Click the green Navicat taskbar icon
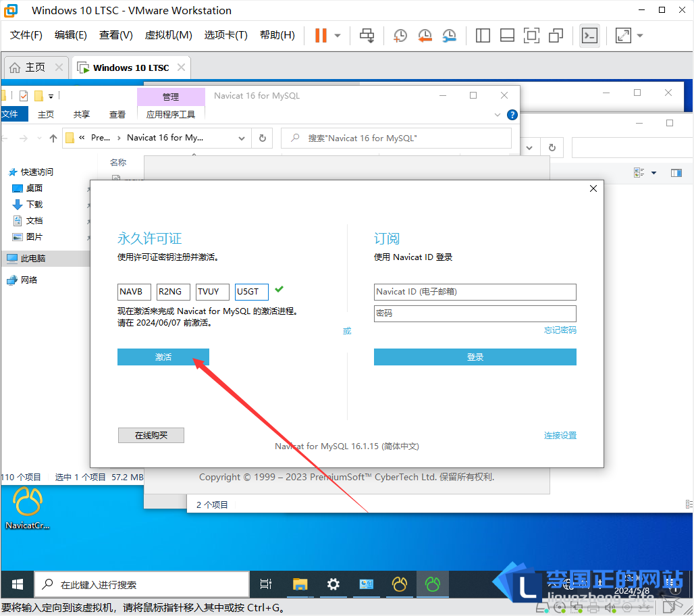 click(433, 584)
